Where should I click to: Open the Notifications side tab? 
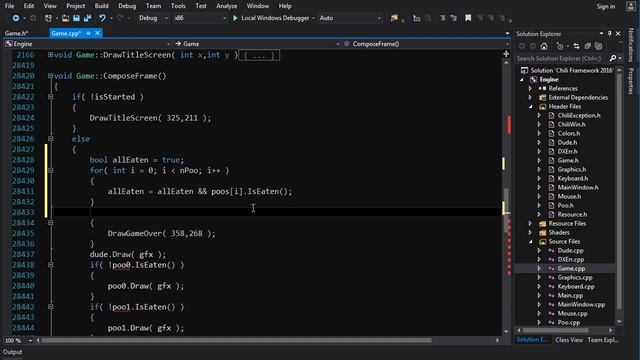coord(631,45)
